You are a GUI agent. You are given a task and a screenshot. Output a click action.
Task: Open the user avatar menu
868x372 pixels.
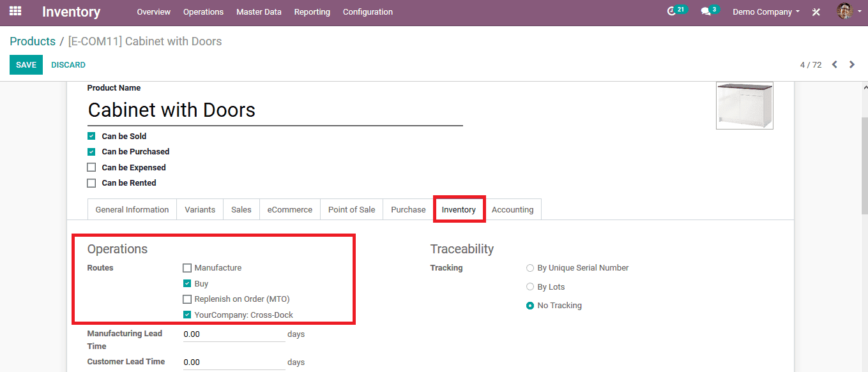849,11
